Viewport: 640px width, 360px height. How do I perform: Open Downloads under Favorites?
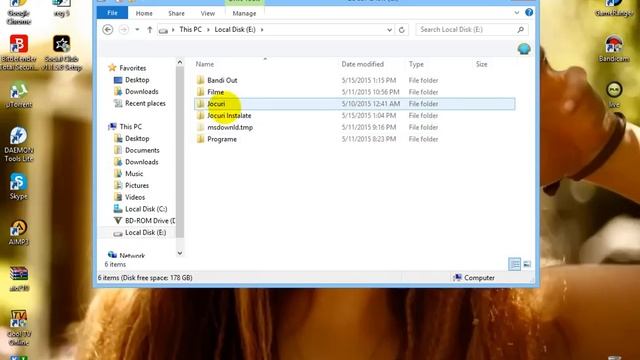pyautogui.click(x=142, y=92)
